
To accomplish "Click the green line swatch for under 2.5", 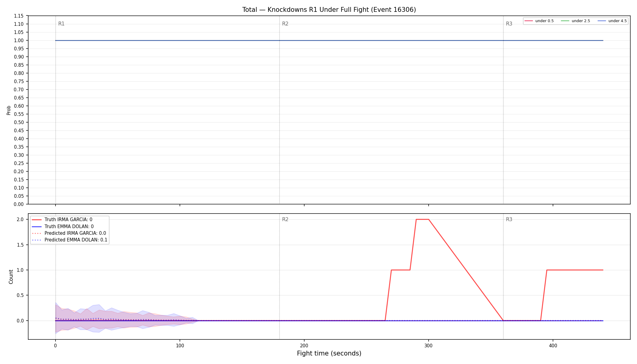I will pos(565,21).
